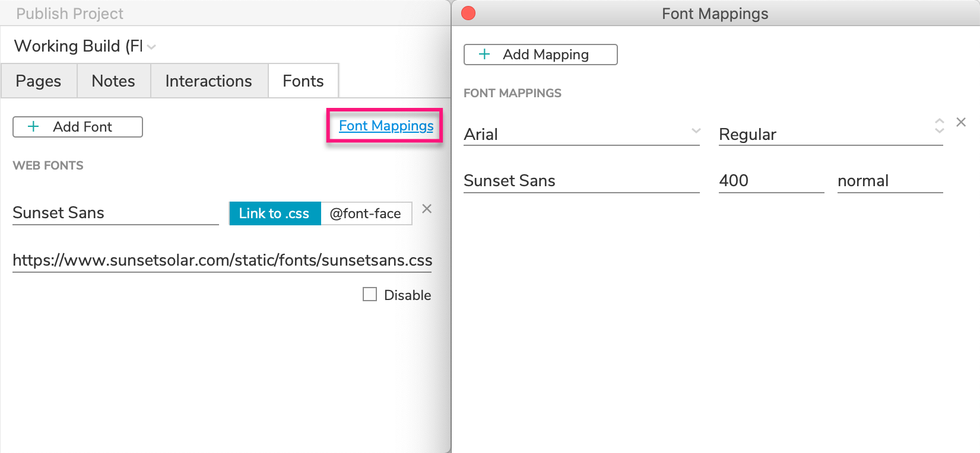
Task: Delete the Arial font mapping
Action: 961,122
